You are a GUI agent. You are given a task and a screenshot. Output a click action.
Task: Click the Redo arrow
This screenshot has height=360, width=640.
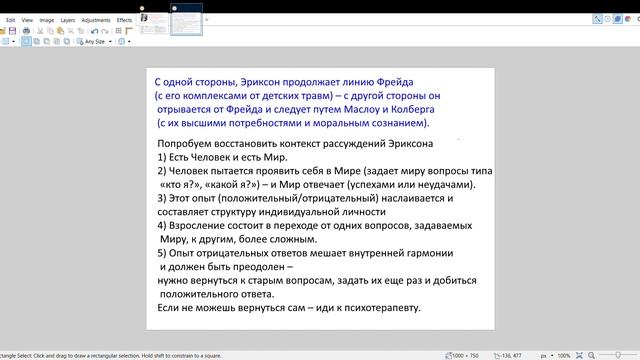pos(105,31)
